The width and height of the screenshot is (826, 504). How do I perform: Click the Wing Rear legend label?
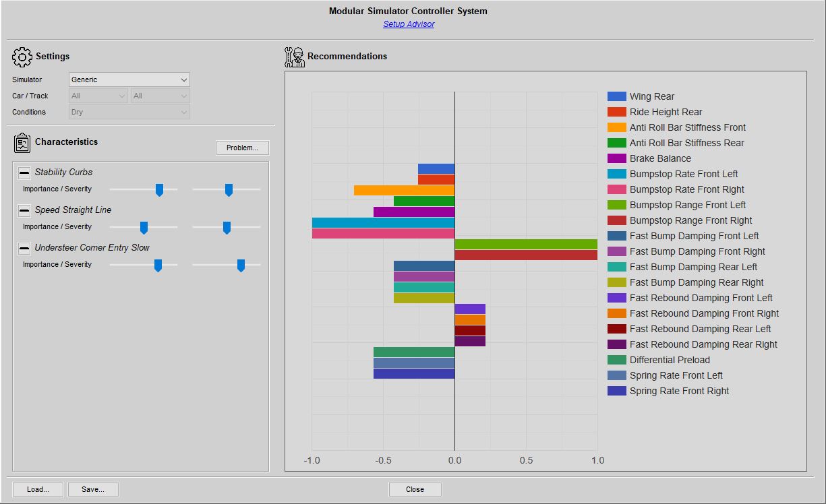[652, 96]
